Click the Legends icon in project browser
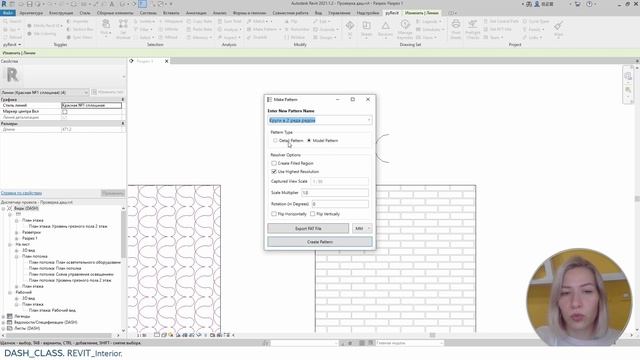Screen dimensions: 640x360 pos(10,316)
